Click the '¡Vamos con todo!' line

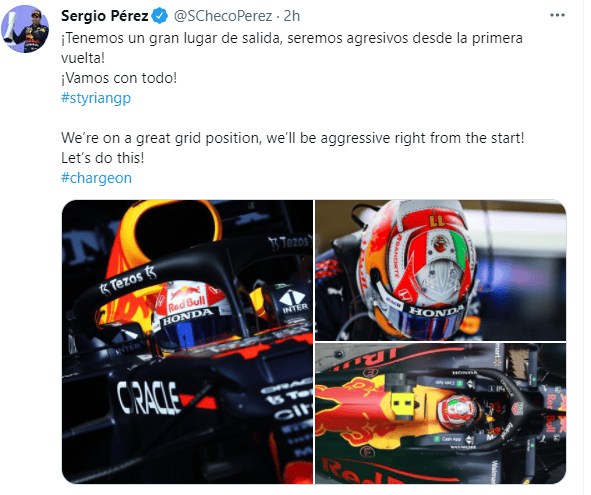tap(119, 78)
